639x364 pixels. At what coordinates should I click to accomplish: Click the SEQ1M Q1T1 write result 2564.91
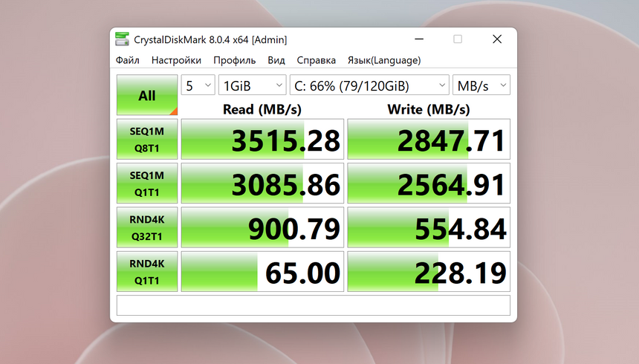coord(429,183)
